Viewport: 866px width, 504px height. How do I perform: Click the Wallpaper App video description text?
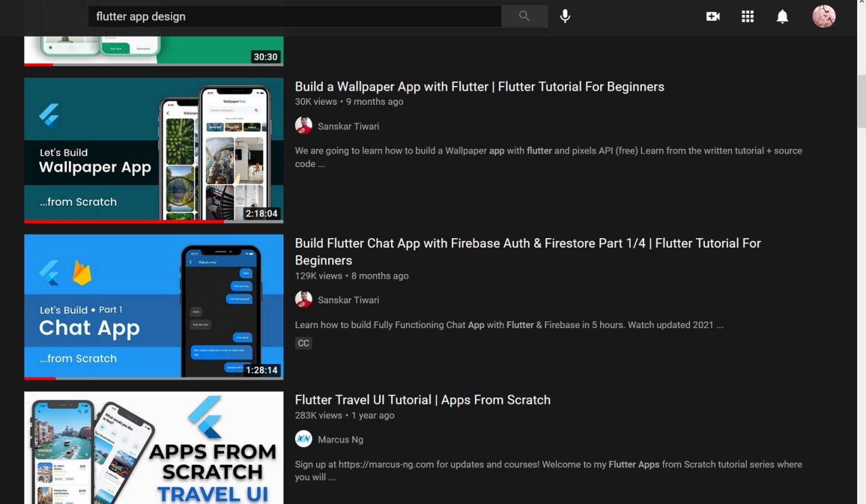click(549, 157)
